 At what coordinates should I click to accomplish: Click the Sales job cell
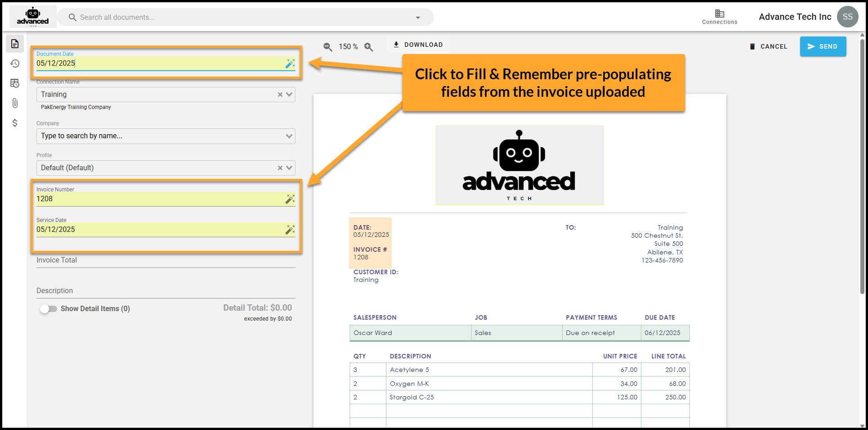pos(517,333)
